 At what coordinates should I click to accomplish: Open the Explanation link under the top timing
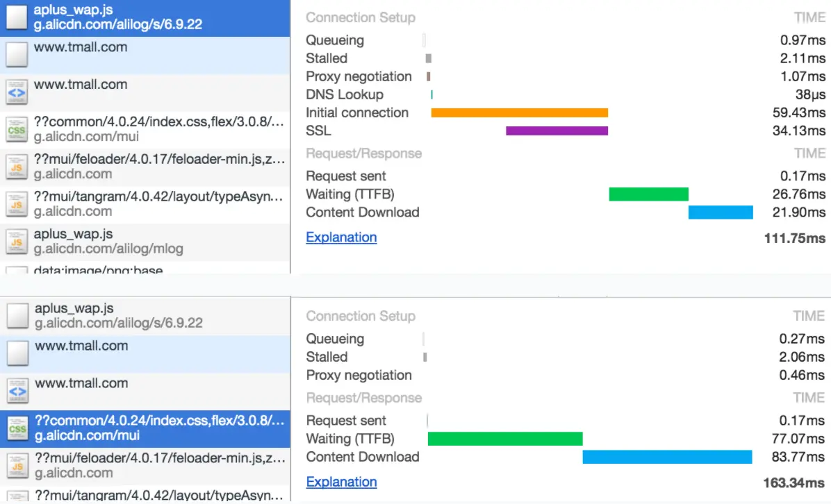point(341,237)
